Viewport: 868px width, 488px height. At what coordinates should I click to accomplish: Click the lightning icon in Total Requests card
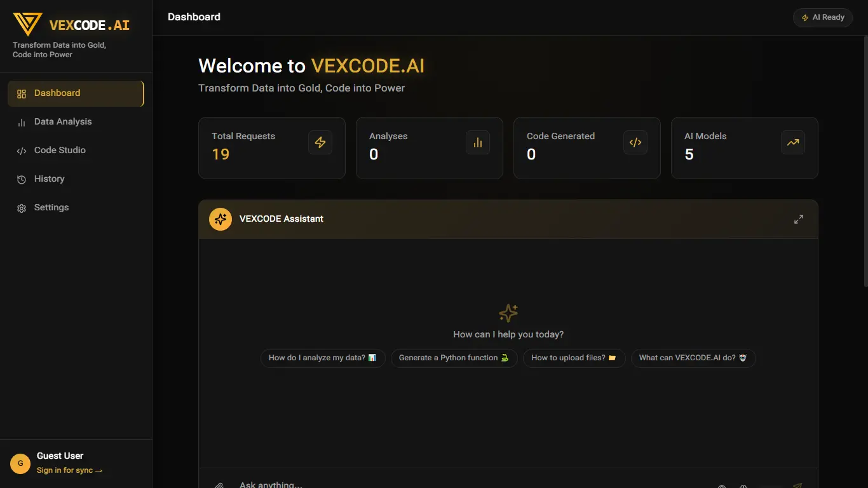click(320, 142)
